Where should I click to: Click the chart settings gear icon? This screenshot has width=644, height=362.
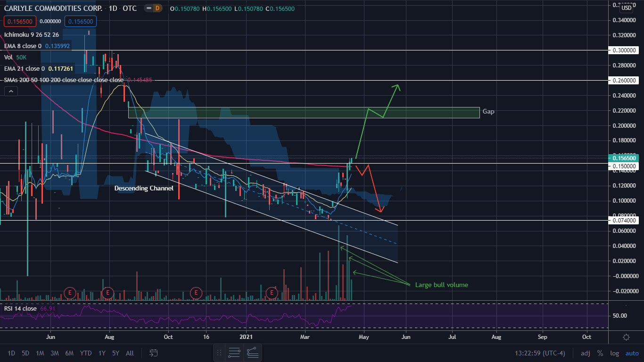click(626, 337)
